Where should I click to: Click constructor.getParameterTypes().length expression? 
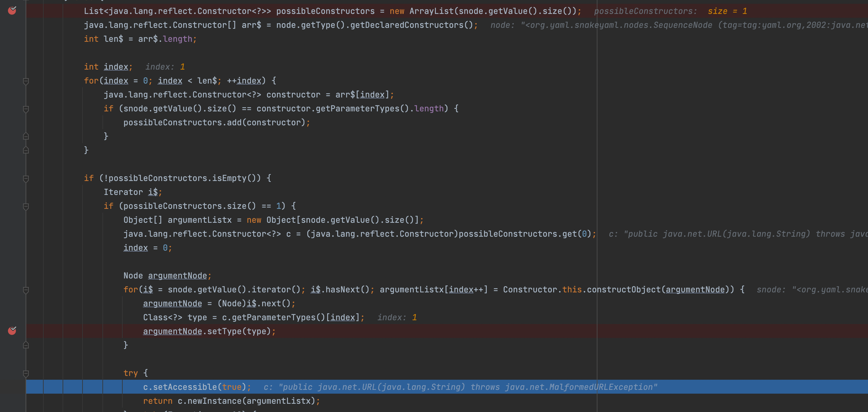[350, 108]
